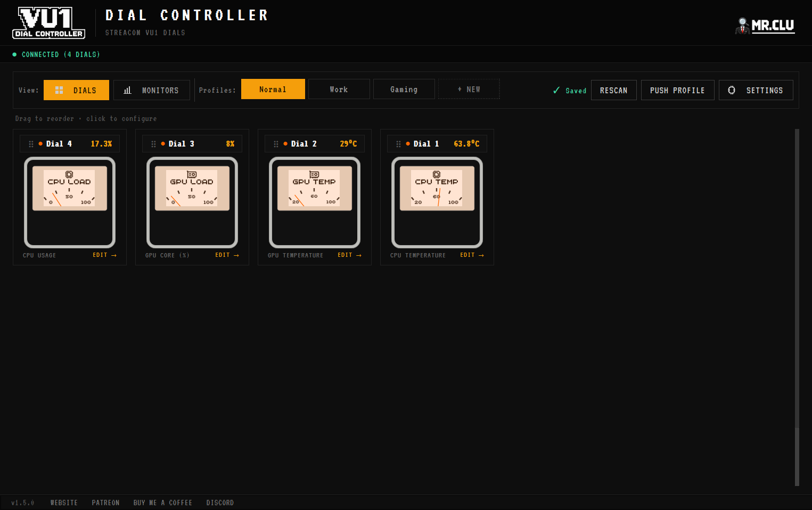
Task: Click the drag handle on Dial 2
Action: pyautogui.click(x=276, y=144)
